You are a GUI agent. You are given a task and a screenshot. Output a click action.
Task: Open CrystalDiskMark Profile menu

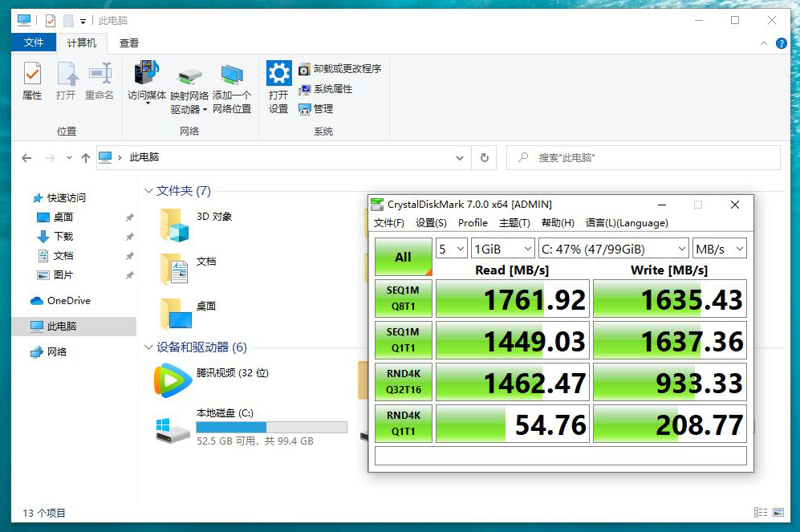(473, 223)
